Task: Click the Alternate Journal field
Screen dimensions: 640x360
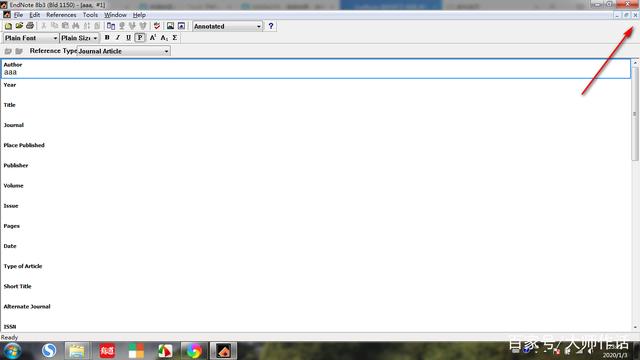Action: tap(316, 311)
